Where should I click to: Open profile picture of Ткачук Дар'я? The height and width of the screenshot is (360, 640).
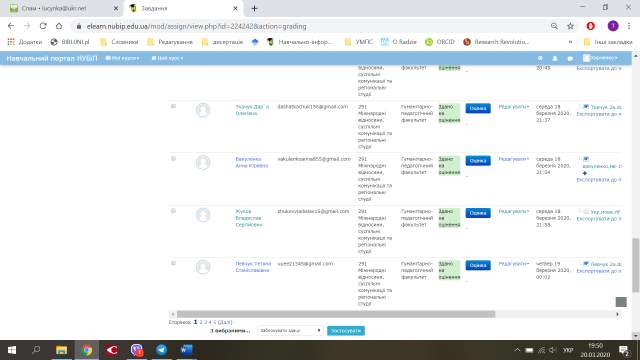[203, 110]
